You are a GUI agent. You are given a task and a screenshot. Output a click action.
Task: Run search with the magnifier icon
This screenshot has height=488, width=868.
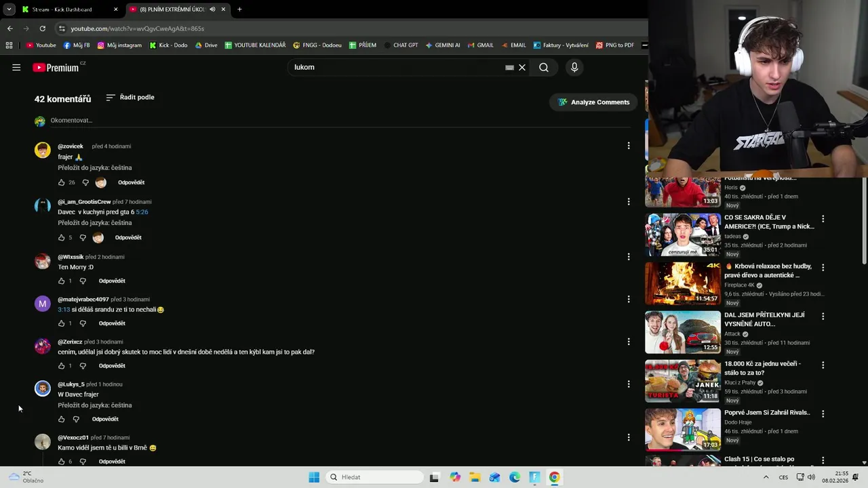tap(544, 67)
